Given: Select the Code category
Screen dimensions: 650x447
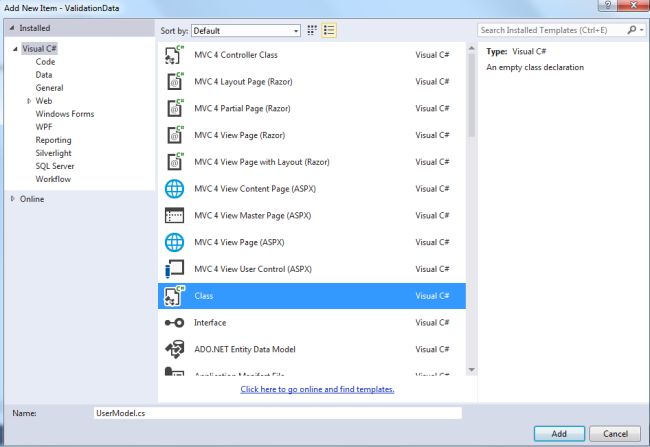Looking at the screenshot, I should click(45, 62).
